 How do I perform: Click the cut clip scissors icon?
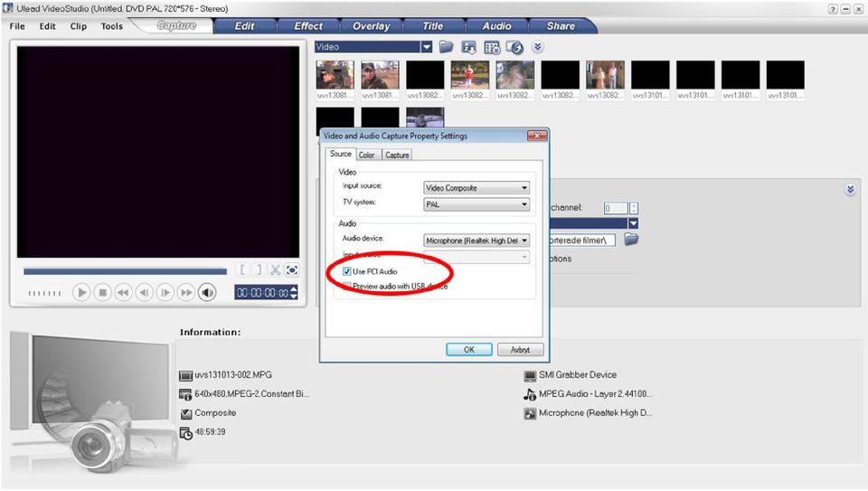click(x=275, y=270)
